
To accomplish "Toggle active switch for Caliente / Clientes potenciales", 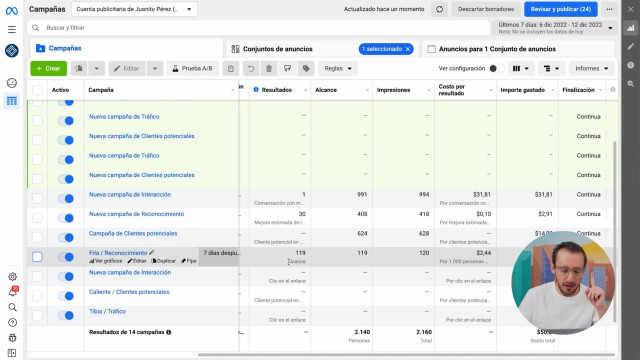I will point(66,296).
